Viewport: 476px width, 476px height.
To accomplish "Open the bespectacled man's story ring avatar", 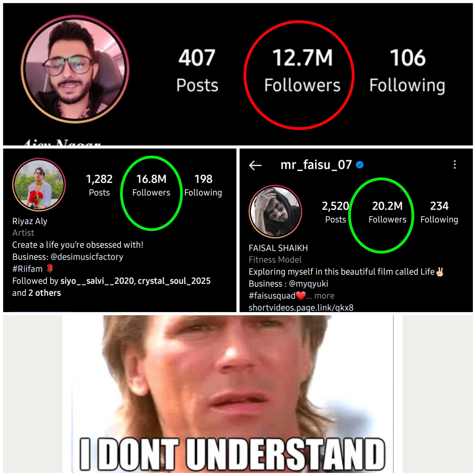I will pos(75,69).
